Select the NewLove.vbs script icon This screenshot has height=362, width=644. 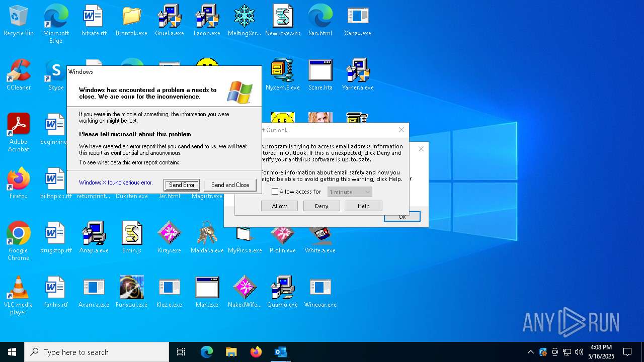coord(283,21)
